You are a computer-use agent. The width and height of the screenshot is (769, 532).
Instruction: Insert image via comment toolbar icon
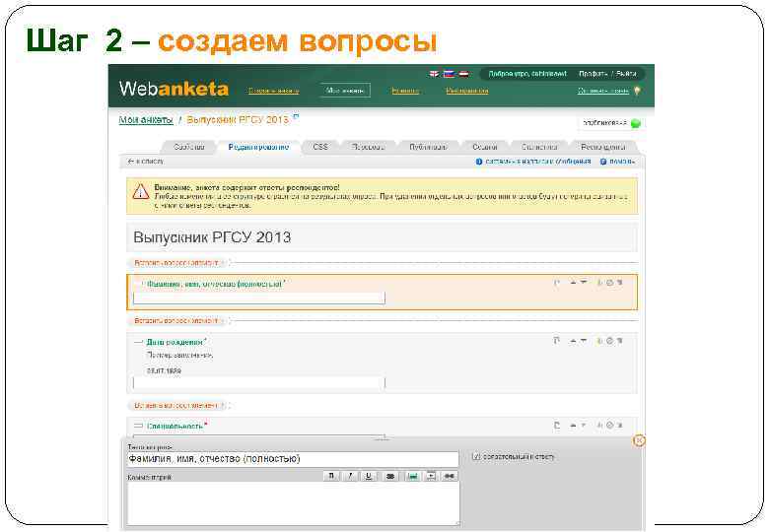(x=413, y=476)
